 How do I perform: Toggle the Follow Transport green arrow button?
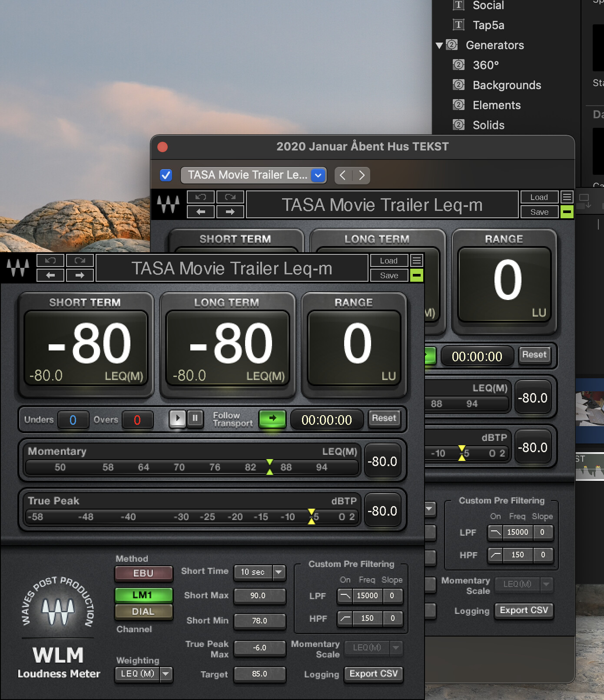tap(272, 418)
